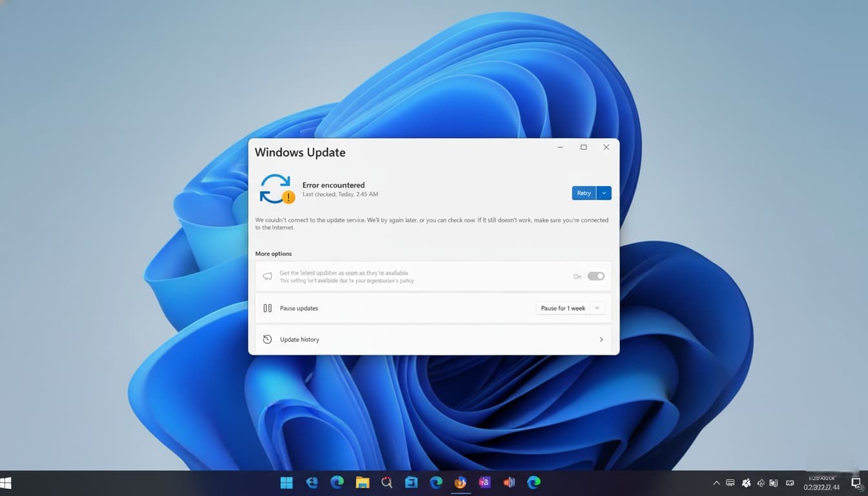This screenshot has height=496, width=868.
Task: Open the Update history panel via clock icon
Action: point(267,339)
